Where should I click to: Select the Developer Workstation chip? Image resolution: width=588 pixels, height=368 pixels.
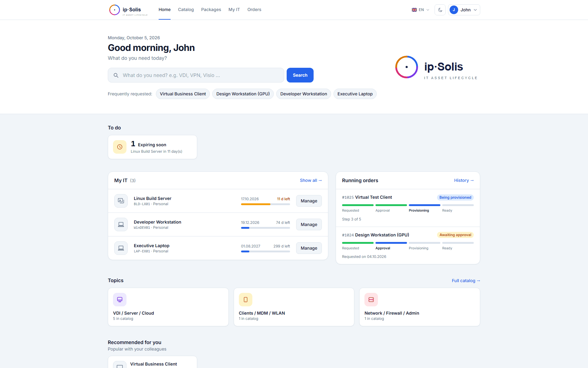tap(303, 94)
